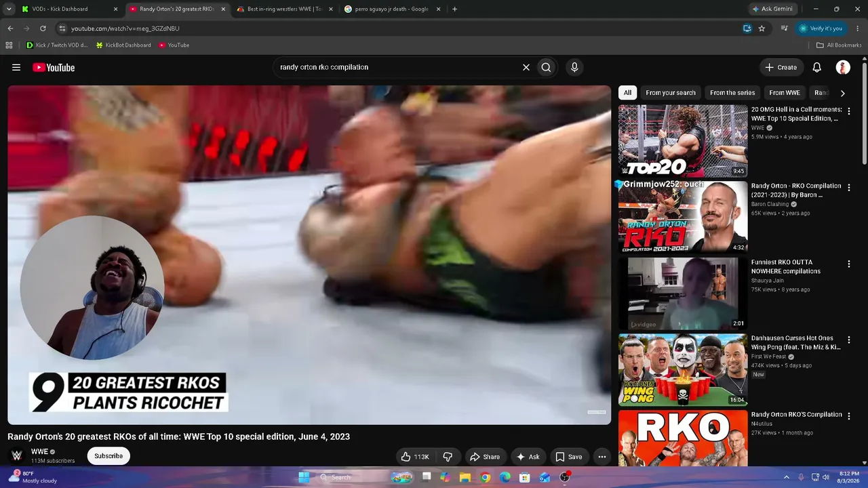
Task: Open the clock and date flyout
Action: [x=849, y=477]
